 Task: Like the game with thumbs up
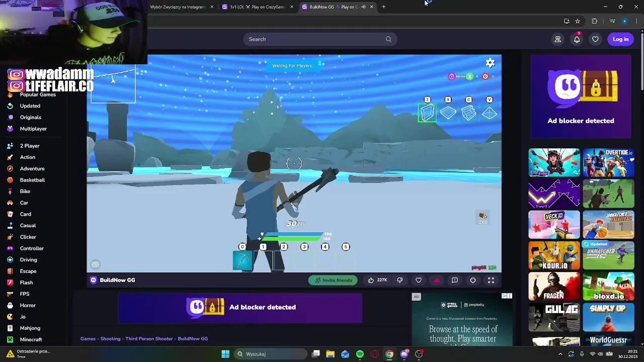pyautogui.click(x=377, y=280)
